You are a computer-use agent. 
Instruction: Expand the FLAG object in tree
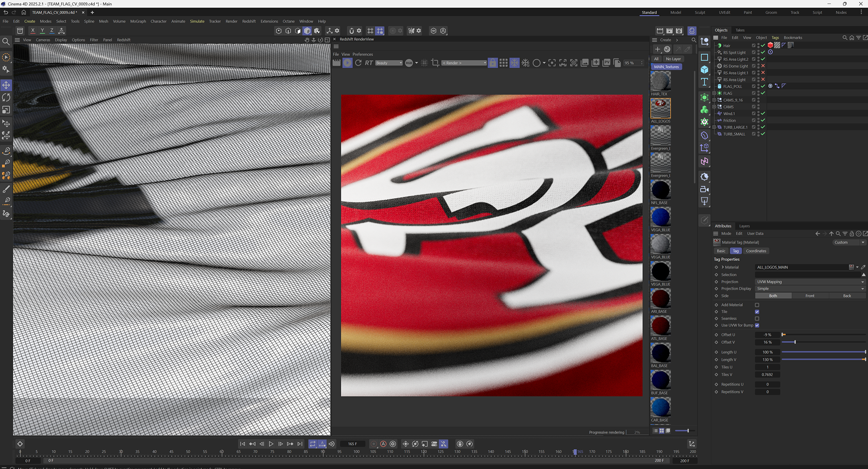714,93
